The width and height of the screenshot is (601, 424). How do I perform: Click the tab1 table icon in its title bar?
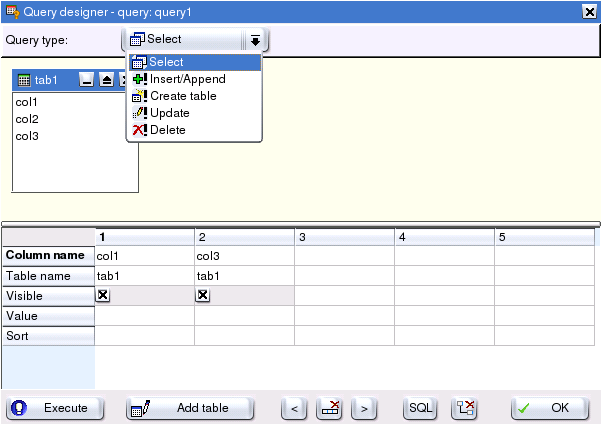(x=24, y=80)
